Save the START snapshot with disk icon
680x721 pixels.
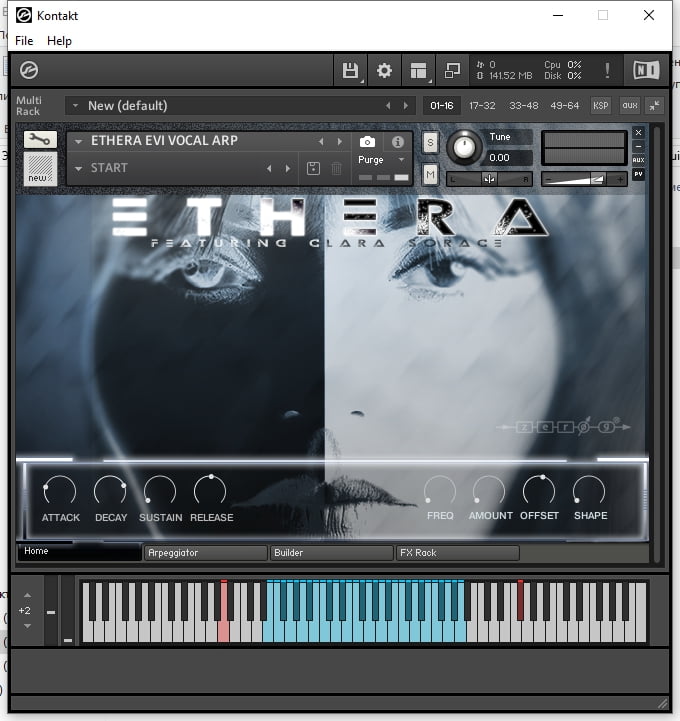click(x=314, y=168)
